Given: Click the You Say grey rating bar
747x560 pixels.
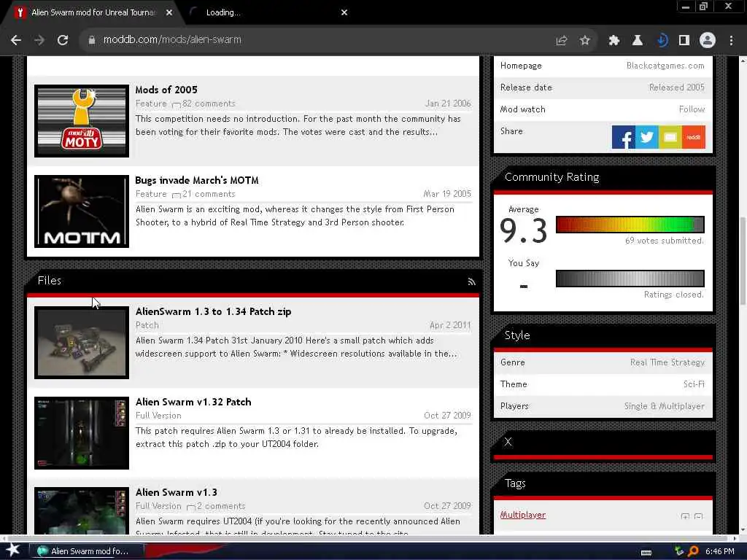Looking at the screenshot, I should click(x=630, y=279).
